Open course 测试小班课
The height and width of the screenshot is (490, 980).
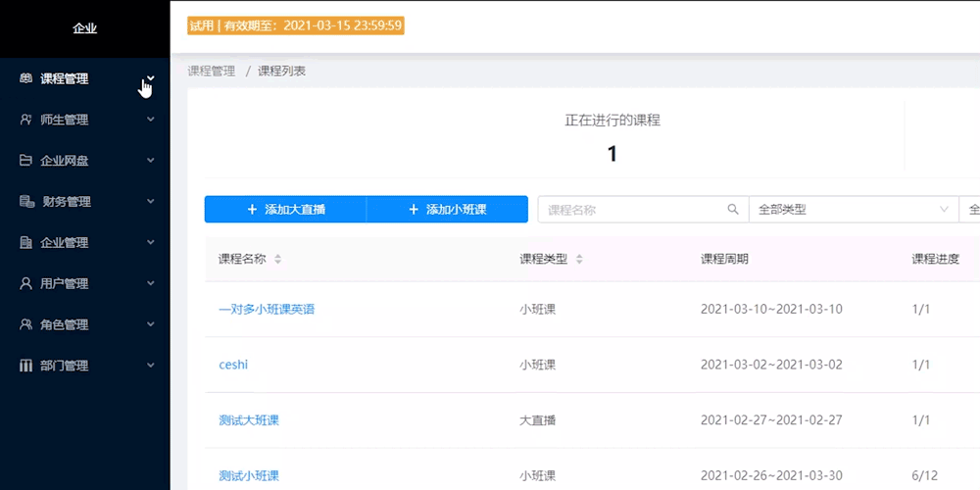coord(249,475)
